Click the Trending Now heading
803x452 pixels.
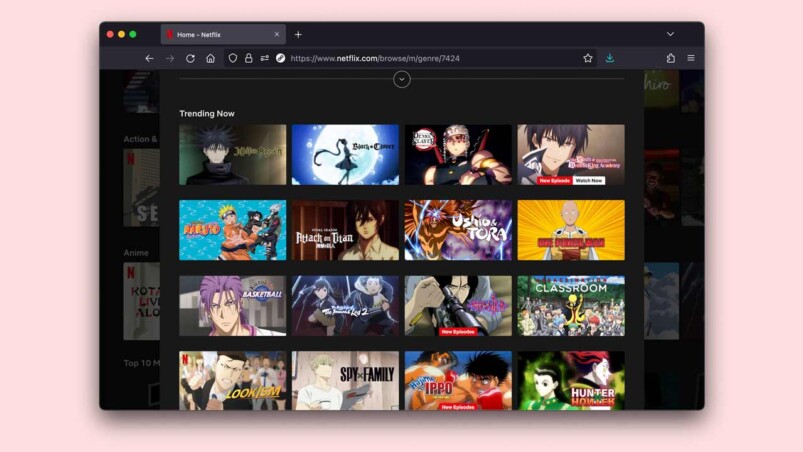click(207, 114)
